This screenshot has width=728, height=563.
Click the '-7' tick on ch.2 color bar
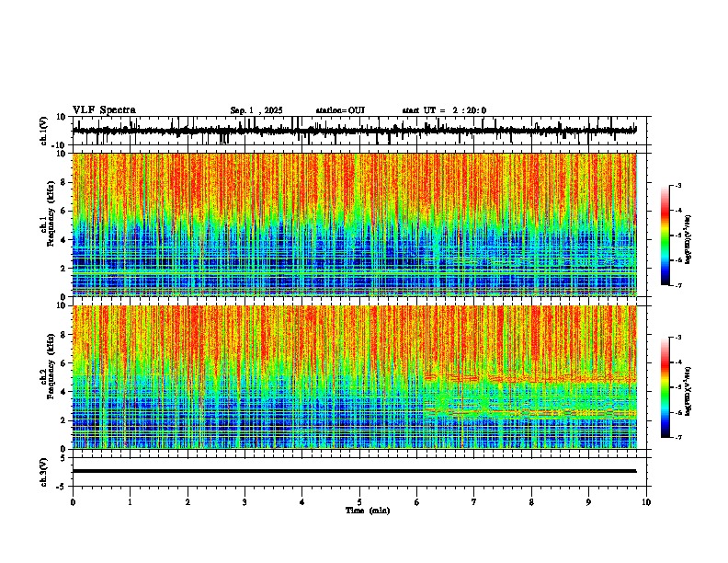(x=678, y=437)
